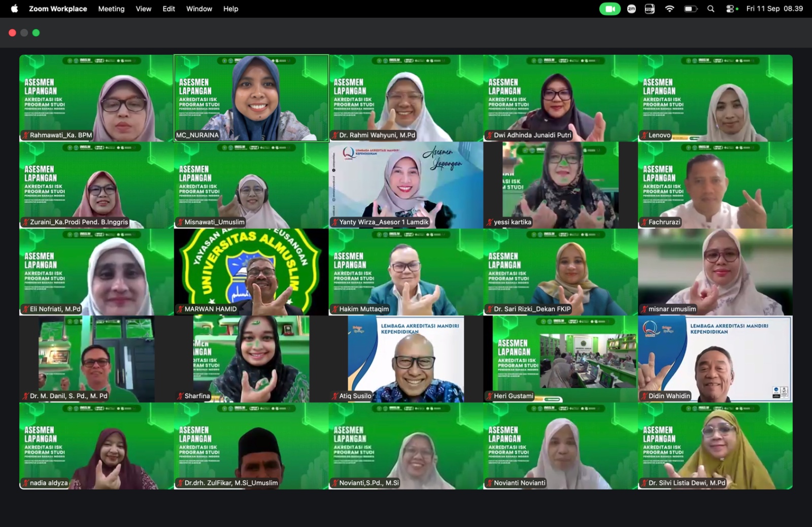The width and height of the screenshot is (812, 527).
Task: Check the battery status icon
Action: [691, 9]
